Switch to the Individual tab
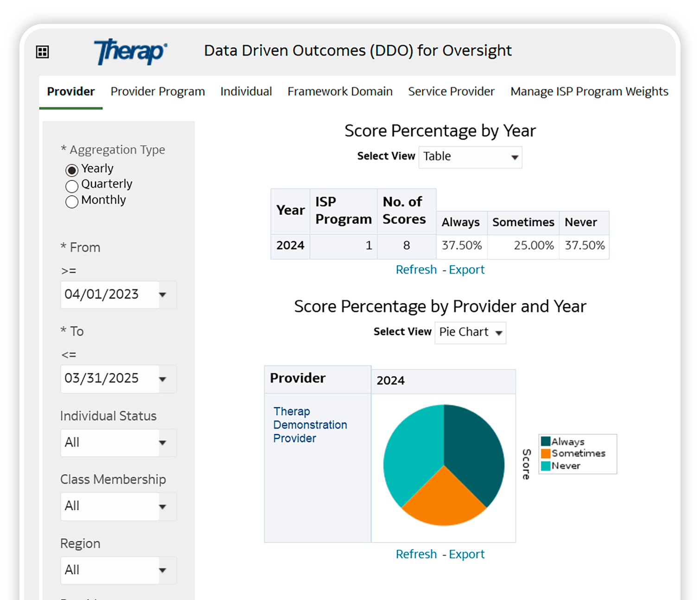This screenshot has width=700, height=600. click(x=246, y=91)
